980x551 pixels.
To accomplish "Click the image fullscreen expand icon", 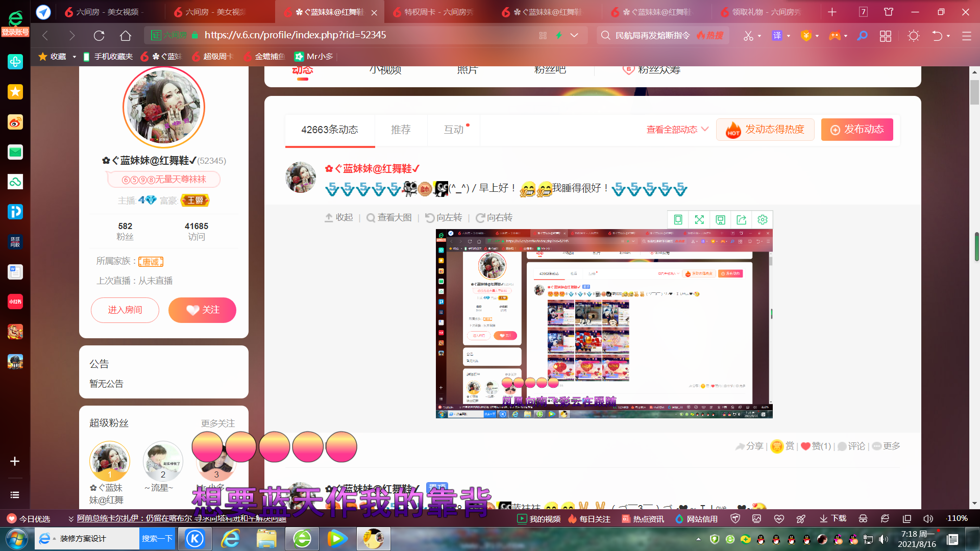I will (x=699, y=219).
